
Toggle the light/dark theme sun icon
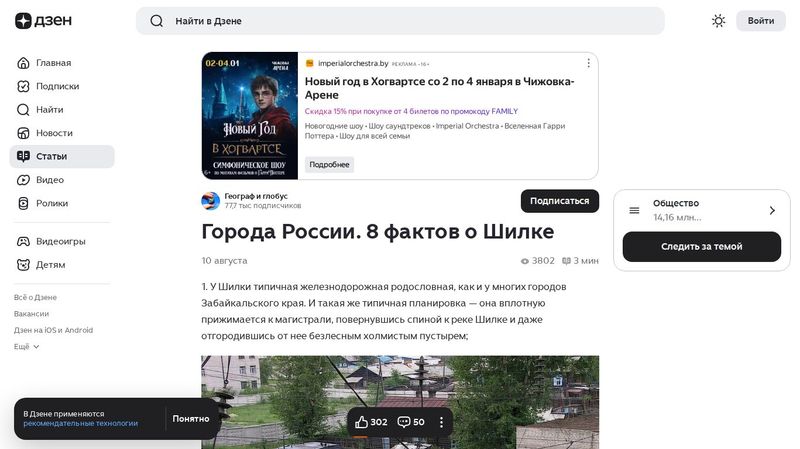718,21
